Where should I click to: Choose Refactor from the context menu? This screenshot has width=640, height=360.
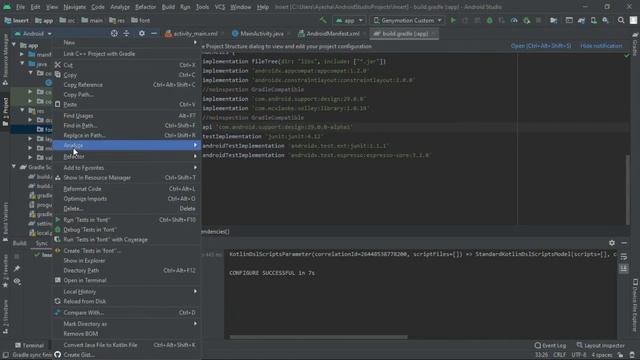[x=127, y=156]
